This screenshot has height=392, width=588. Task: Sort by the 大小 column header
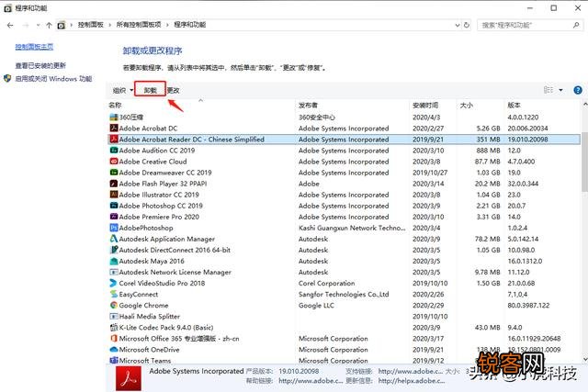(466, 105)
